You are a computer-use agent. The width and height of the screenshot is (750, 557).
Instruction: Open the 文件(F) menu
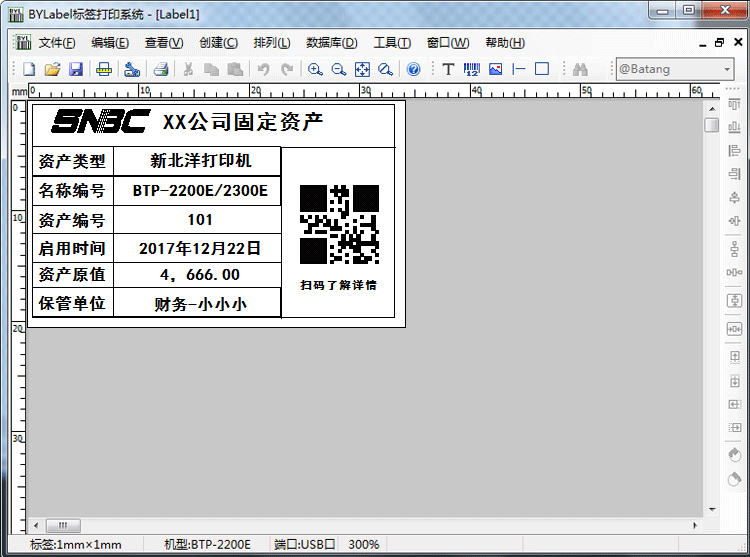point(56,43)
